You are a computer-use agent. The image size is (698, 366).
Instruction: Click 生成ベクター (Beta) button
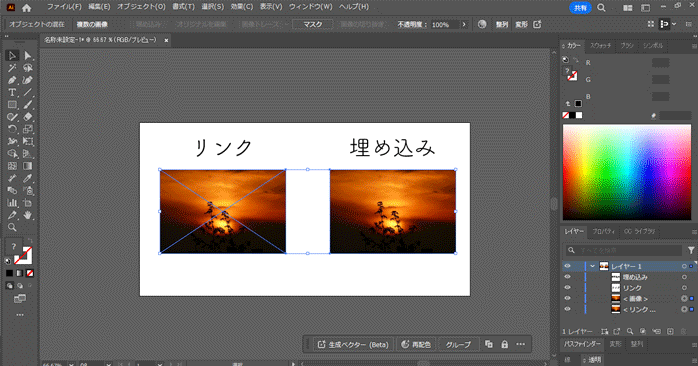click(x=353, y=344)
